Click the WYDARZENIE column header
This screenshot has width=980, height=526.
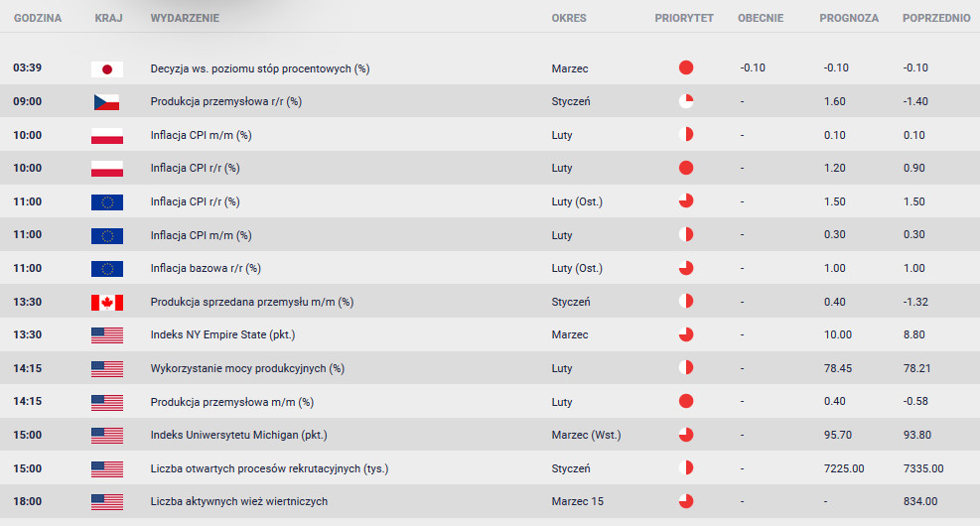(185, 18)
